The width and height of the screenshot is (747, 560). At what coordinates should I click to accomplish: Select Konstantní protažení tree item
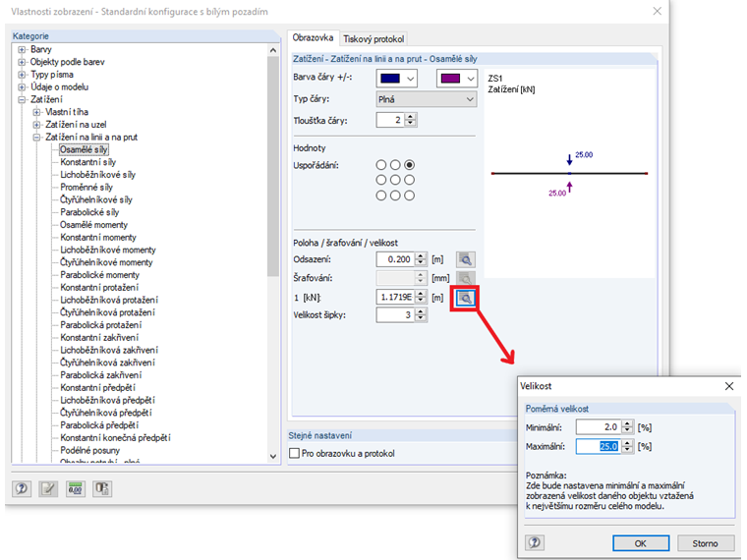(x=99, y=288)
